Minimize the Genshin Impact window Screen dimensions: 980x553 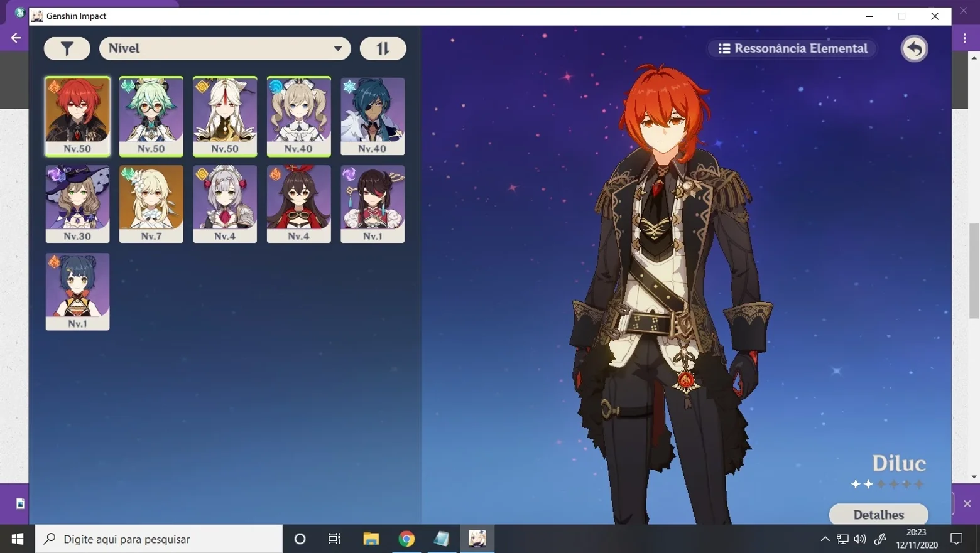(869, 16)
